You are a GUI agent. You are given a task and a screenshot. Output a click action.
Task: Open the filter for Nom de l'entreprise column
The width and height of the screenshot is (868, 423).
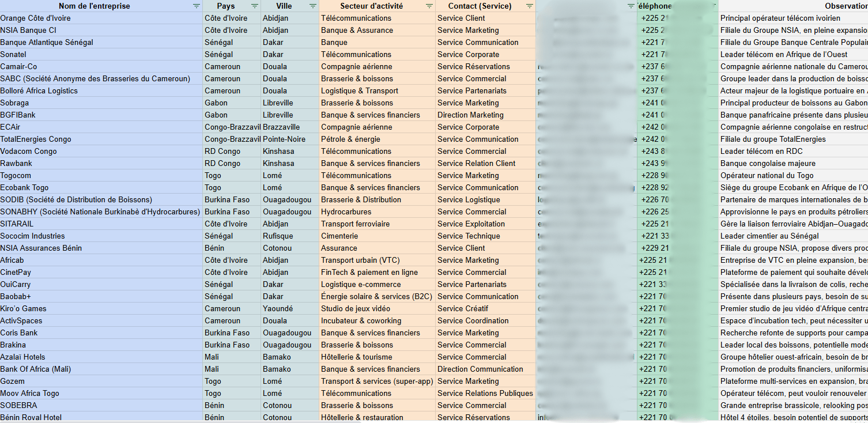click(197, 6)
